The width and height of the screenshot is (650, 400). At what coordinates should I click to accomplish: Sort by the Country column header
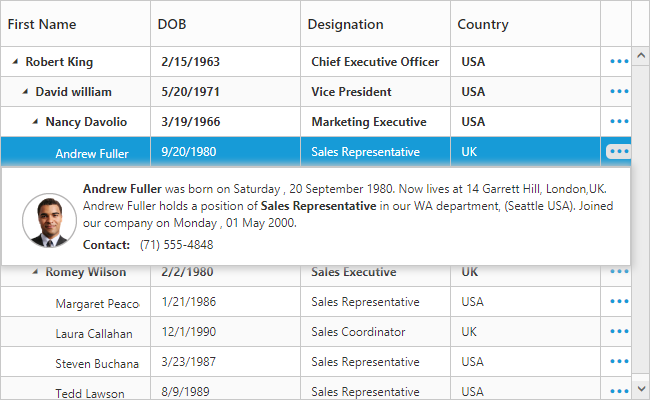click(483, 24)
